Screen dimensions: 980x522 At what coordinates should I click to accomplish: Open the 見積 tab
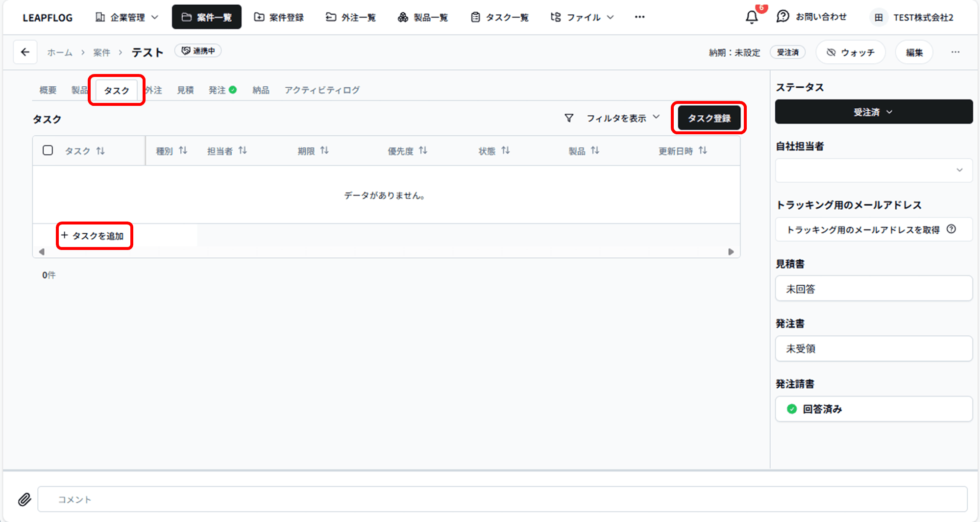pos(185,90)
